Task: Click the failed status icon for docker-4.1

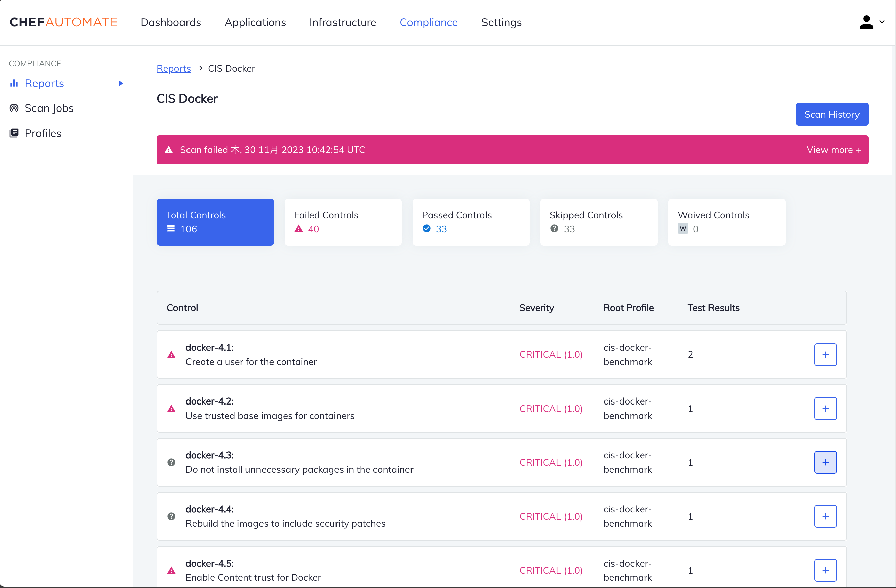Action: click(x=172, y=355)
